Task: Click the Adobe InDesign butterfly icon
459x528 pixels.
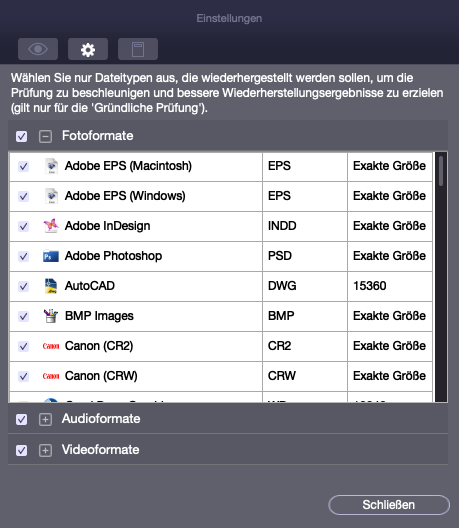Action: [x=51, y=226]
